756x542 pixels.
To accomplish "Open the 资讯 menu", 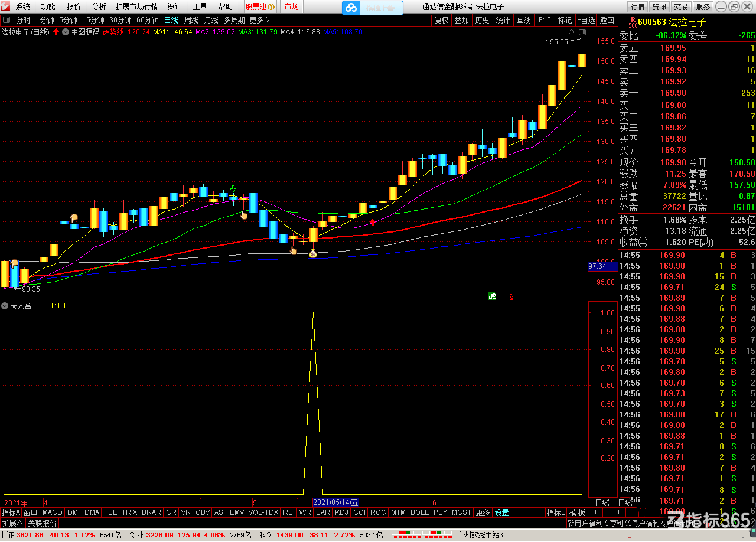I will [x=174, y=7].
